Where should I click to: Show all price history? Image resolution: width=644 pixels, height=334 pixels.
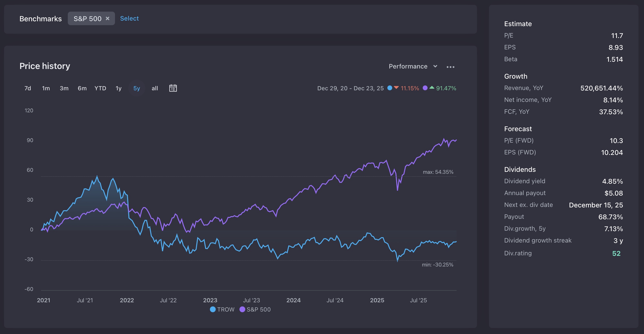tap(155, 88)
